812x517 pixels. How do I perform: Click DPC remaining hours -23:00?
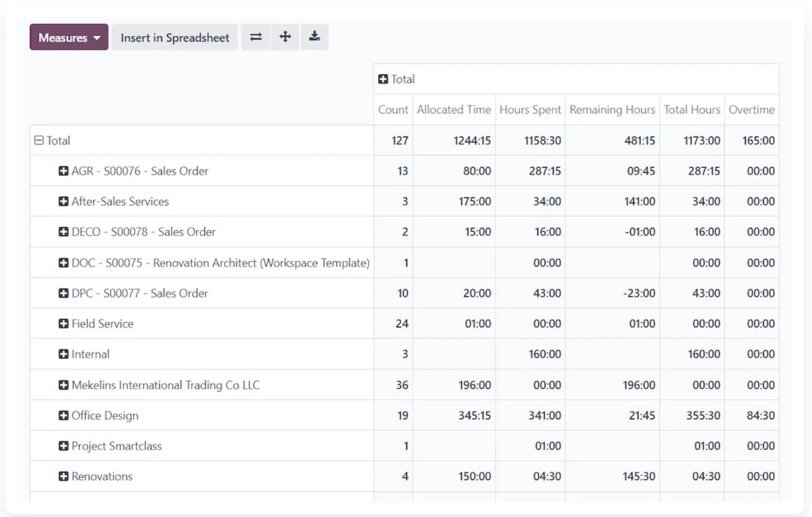click(612, 293)
